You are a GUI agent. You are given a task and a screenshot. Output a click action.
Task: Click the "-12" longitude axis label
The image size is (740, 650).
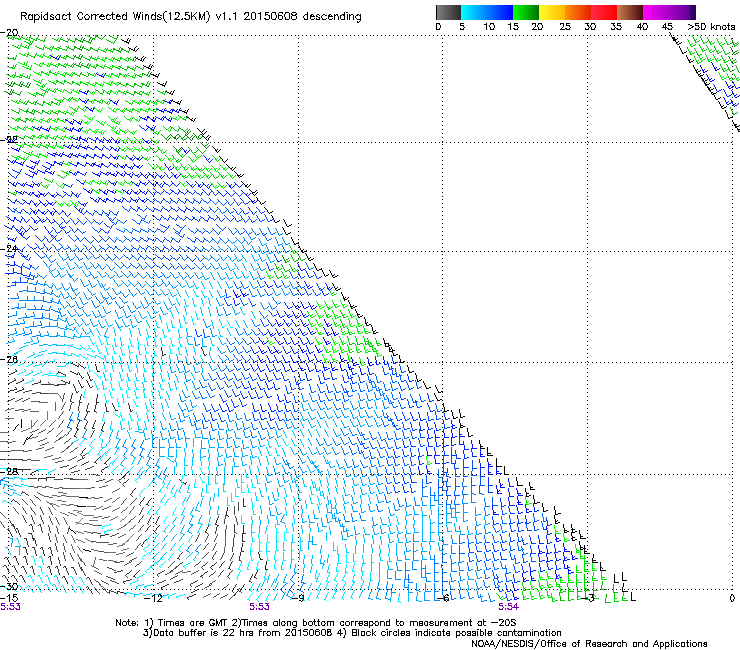pyautogui.click(x=153, y=598)
